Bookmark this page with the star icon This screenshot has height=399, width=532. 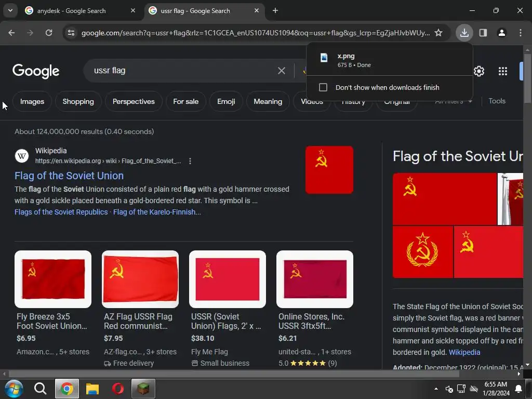[x=438, y=33]
